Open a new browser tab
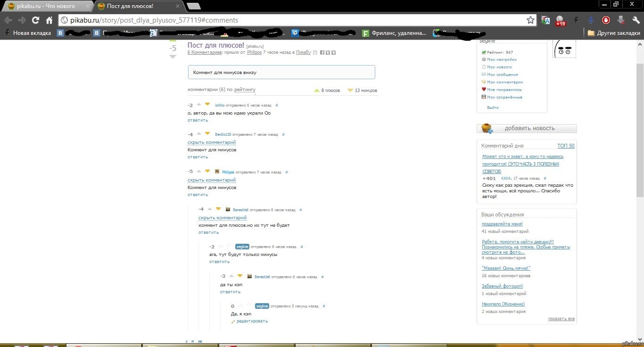Image resolution: width=644 pixels, height=347 pixels. tap(194, 6)
